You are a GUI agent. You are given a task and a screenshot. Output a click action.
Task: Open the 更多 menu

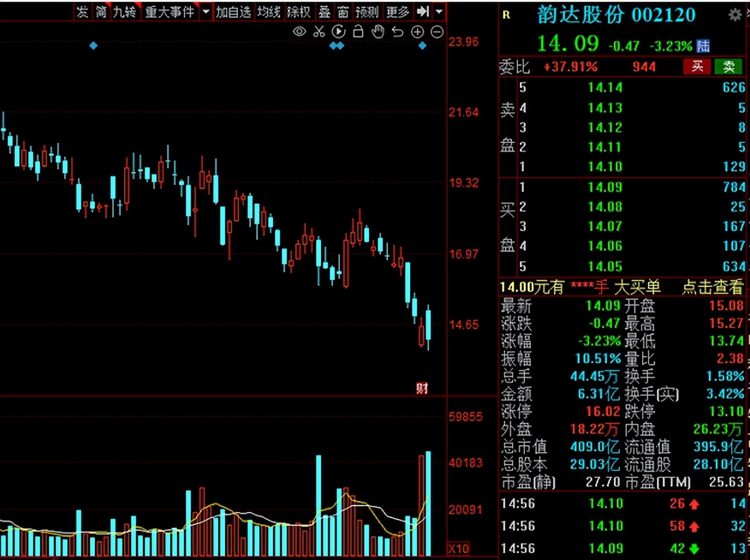397,11
